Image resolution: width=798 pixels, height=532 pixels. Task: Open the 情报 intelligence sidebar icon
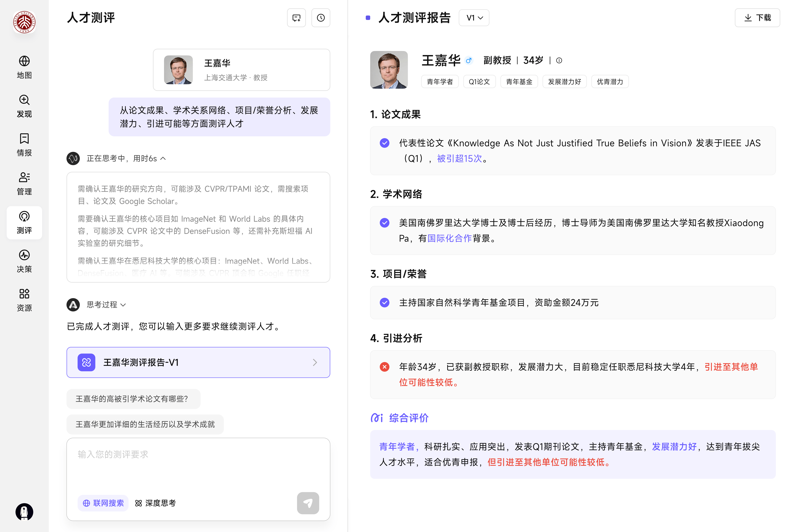point(24,145)
